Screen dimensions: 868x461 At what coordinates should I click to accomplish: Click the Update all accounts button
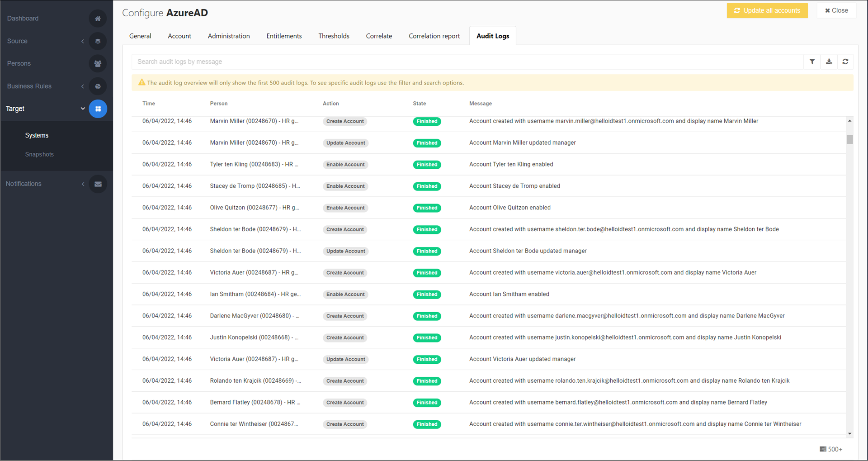[767, 10]
